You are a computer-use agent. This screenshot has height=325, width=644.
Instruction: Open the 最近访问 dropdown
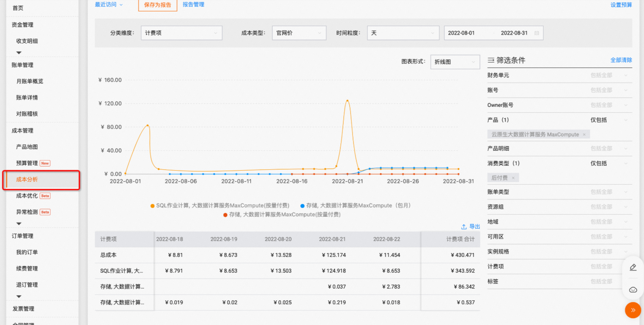(109, 5)
